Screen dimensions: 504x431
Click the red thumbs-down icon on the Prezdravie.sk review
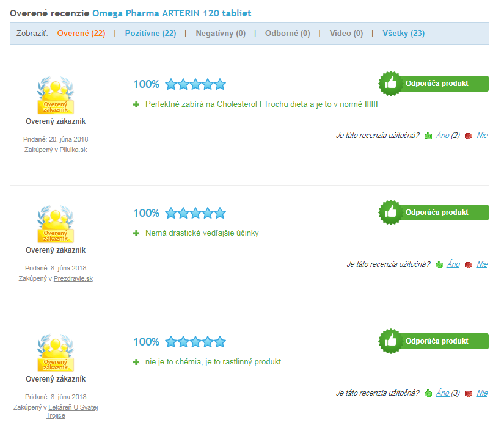point(469,264)
